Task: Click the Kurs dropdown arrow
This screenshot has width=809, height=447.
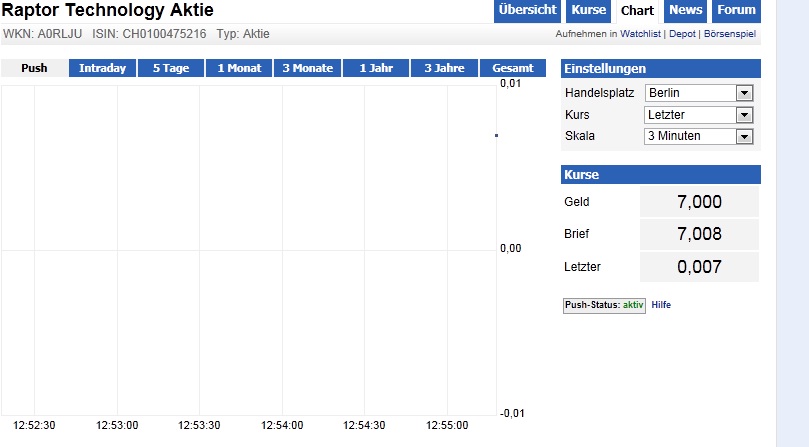Action: coord(744,115)
